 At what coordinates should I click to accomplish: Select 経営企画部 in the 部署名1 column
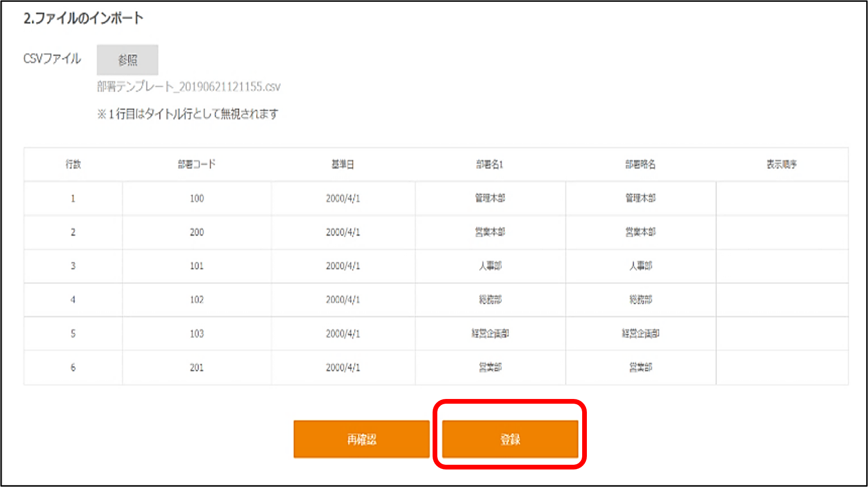tap(490, 334)
